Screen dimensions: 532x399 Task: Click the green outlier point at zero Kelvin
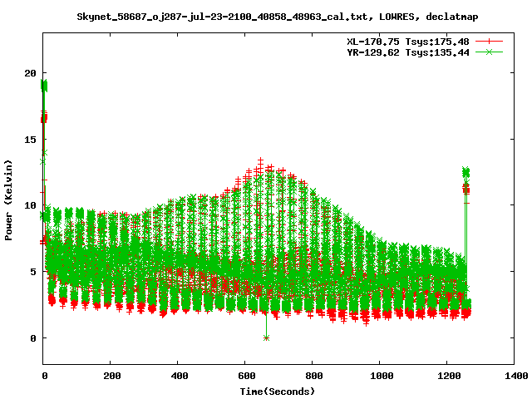[x=266, y=338]
